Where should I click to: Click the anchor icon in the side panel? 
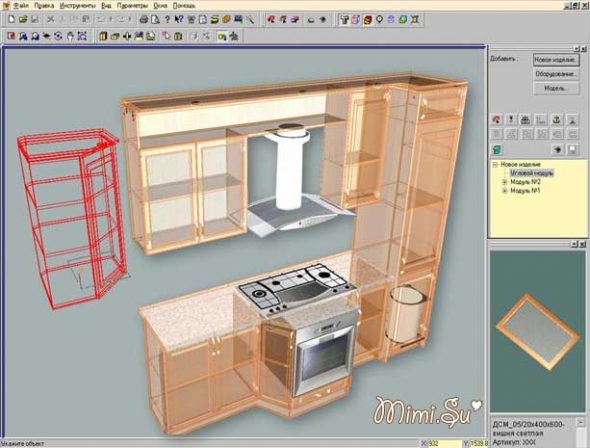pos(557,120)
